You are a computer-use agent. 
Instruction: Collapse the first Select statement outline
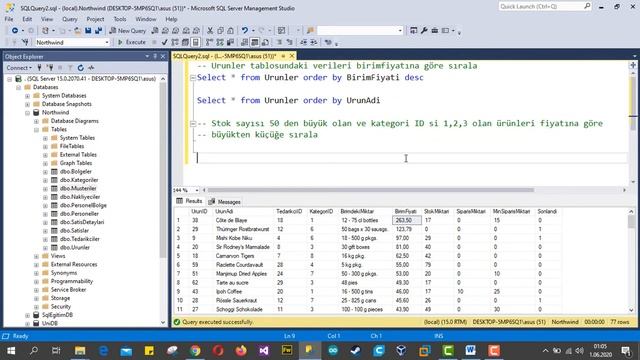(193, 78)
